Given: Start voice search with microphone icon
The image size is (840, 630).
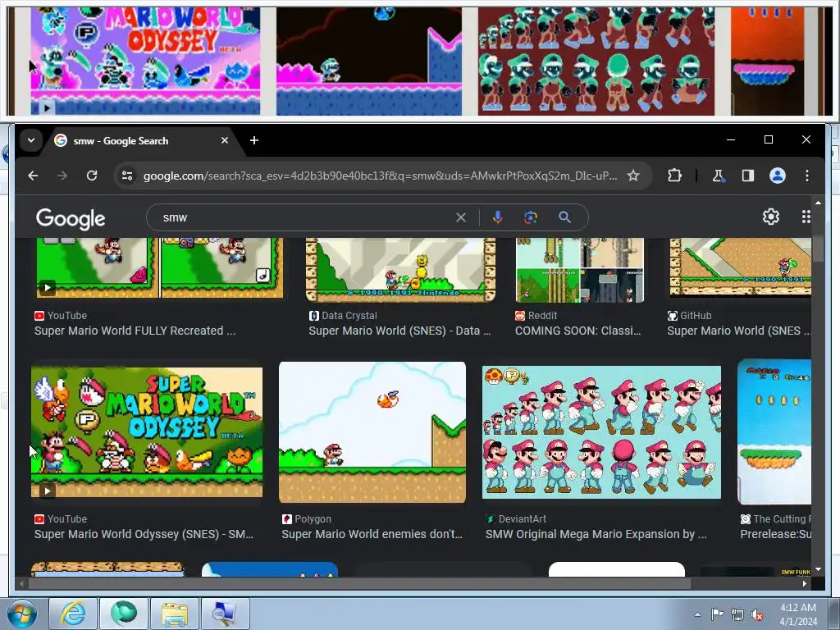Looking at the screenshot, I should (498, 217).
